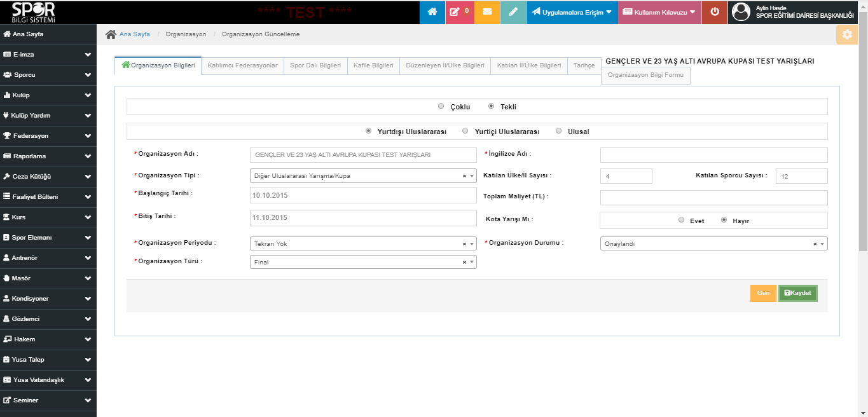The height and width of the screenshot is (417, 868).
Task: Expand Kondisyoner sidebar section
Action: (48, 299)
